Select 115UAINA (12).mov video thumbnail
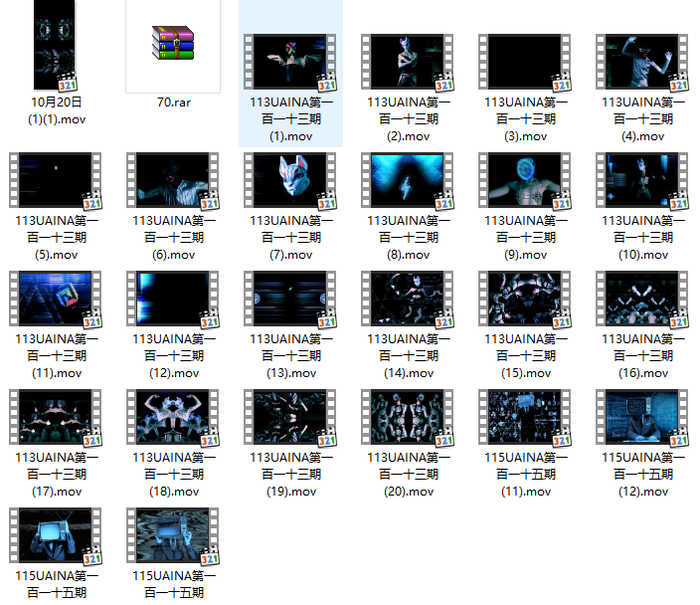Viewport: 700px width, 605px height. (642, 417)
